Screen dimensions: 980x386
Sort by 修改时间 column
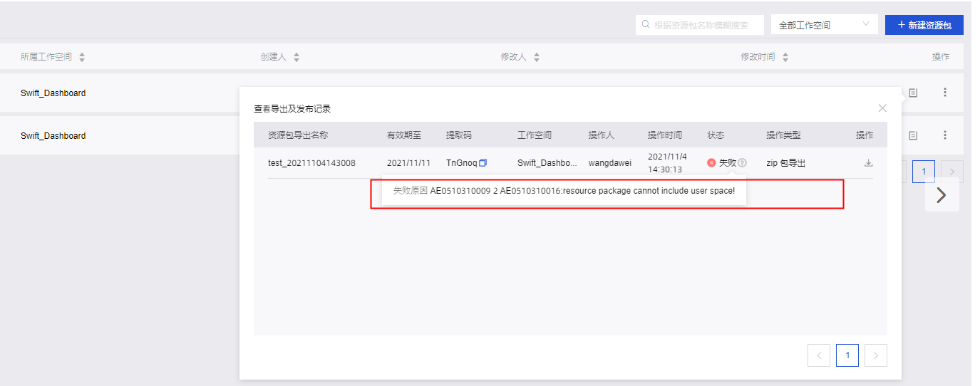point(785,57)
